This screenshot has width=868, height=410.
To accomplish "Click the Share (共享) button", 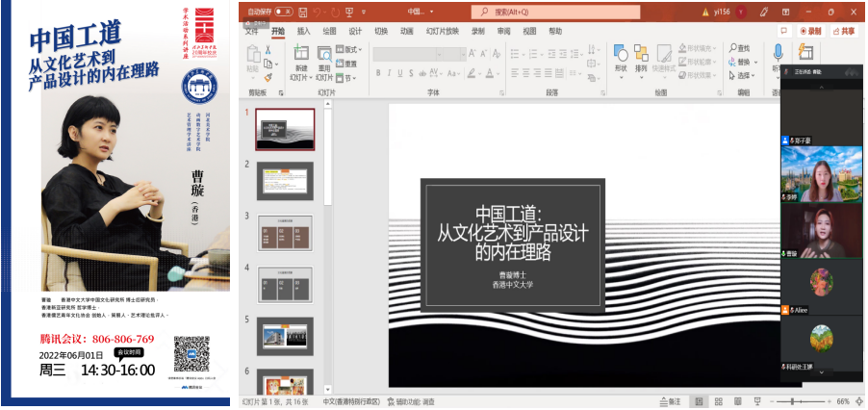I will [x=844, y=31].
